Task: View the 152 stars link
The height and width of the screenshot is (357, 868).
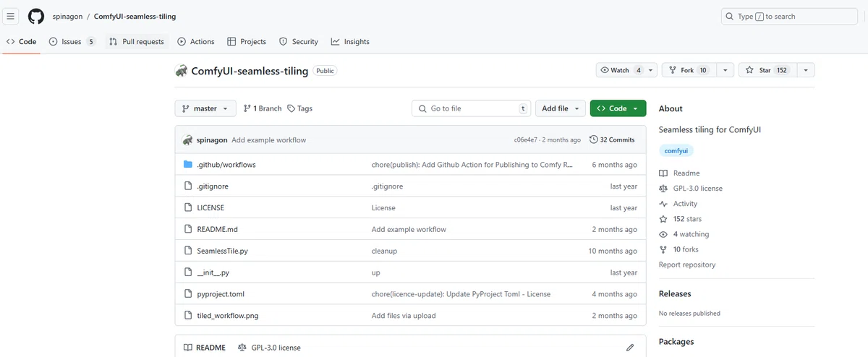Action: 680,219
